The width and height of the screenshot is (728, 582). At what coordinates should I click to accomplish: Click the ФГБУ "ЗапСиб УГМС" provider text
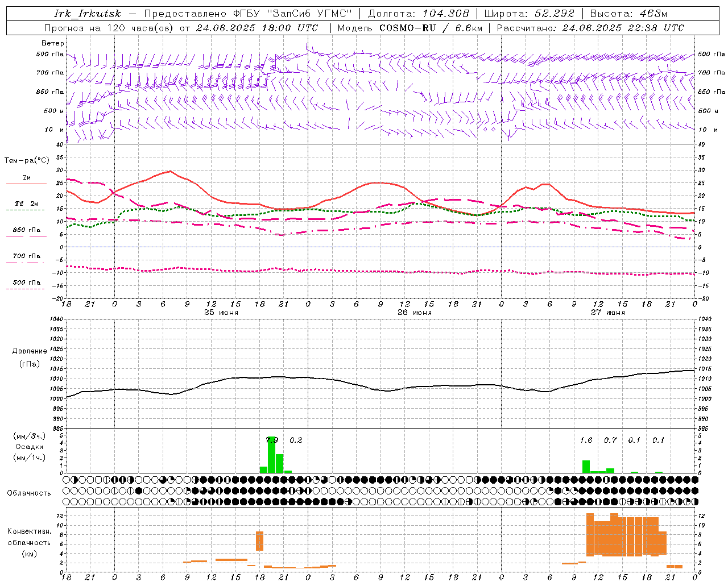[x=292, y=14]
